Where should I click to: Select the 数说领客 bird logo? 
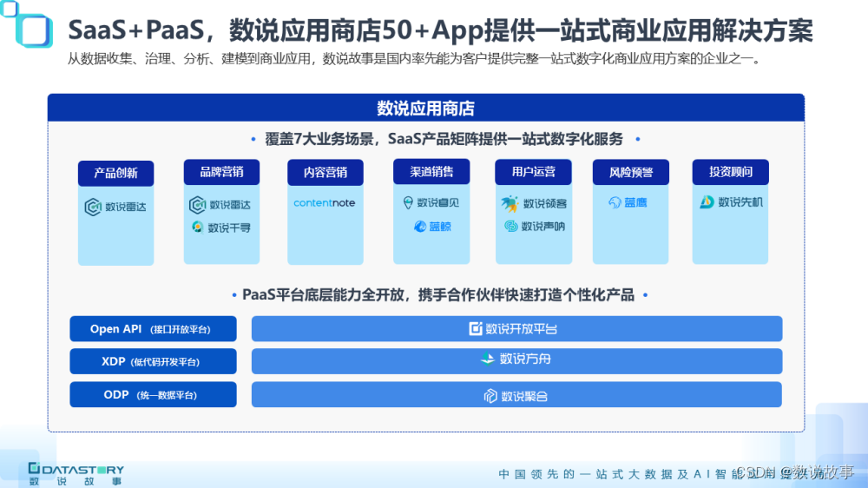534,203
